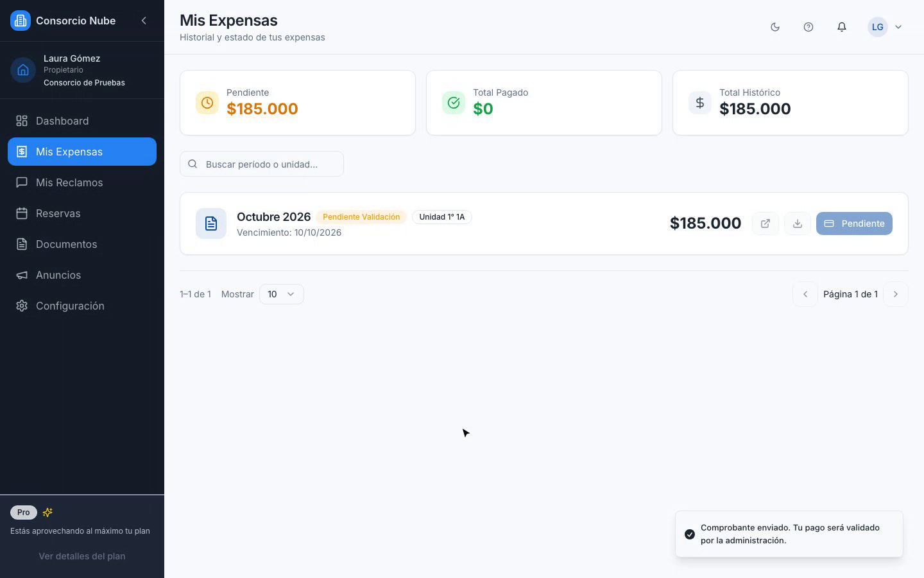The height and width of the screenshot is (578, 924).
Task: Select Mis Expensas in the sidebar
Action: 82,152
